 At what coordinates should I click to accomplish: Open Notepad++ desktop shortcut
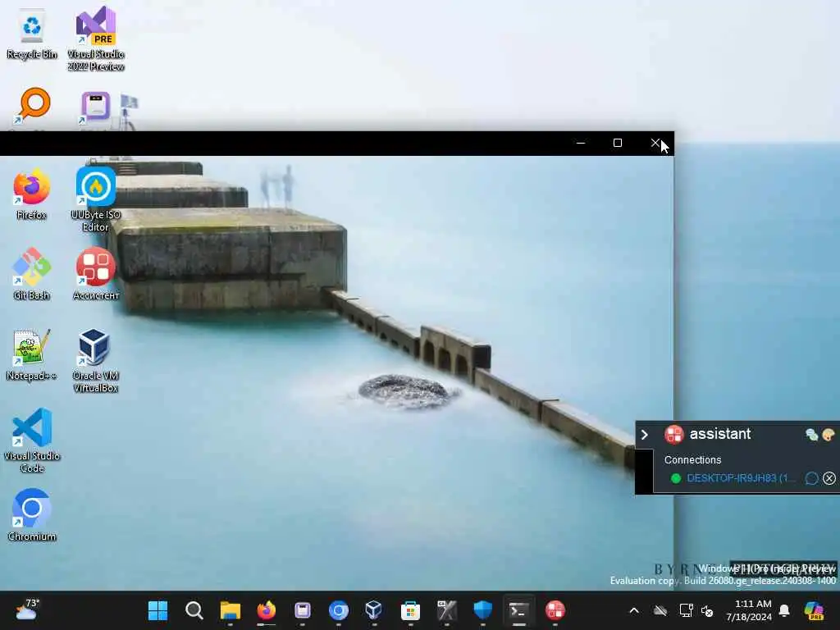[x=31, y=354]
